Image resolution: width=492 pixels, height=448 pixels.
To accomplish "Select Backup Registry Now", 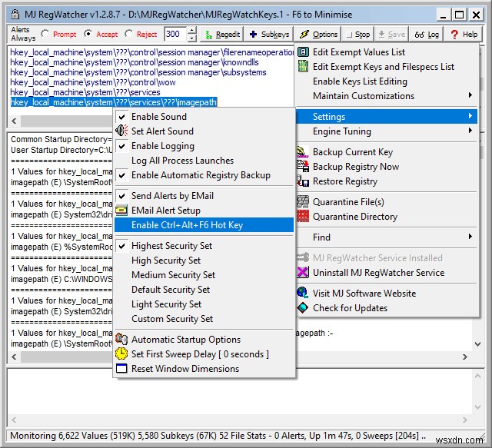I will (x=387, y=167).
